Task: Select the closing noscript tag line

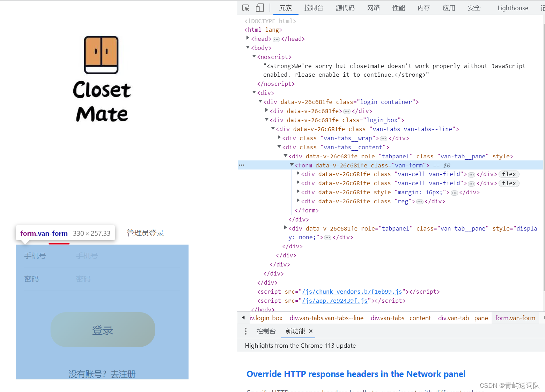Action: point(276,84)
